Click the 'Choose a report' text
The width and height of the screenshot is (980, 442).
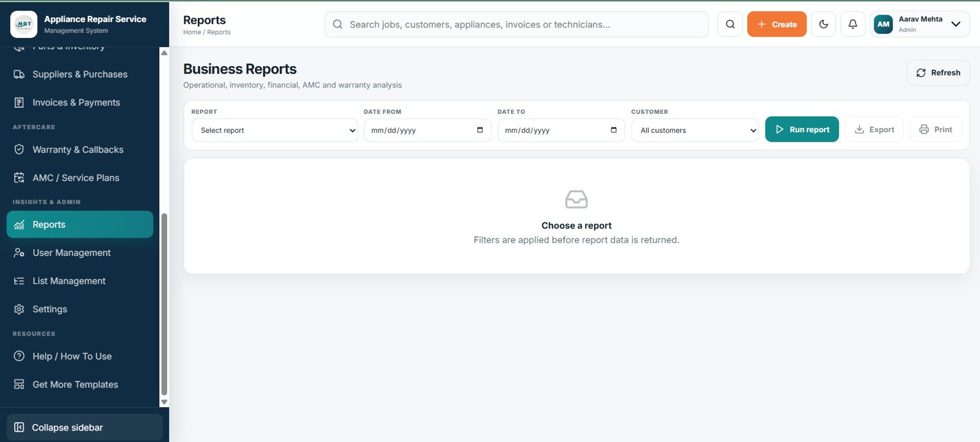[576, 226]
